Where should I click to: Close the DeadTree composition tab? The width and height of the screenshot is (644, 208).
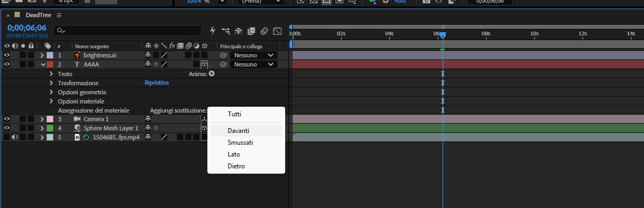pos(8,15)
